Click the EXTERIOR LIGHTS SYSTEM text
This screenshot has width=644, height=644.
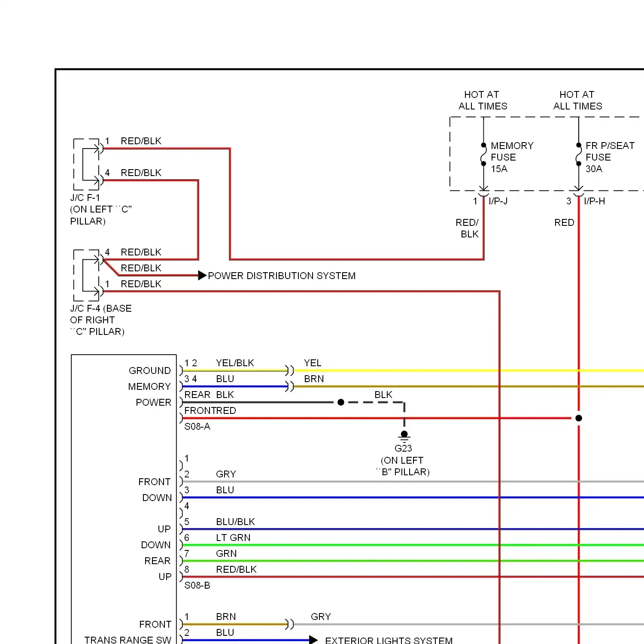pyautogui.click(x=389, y=640)
